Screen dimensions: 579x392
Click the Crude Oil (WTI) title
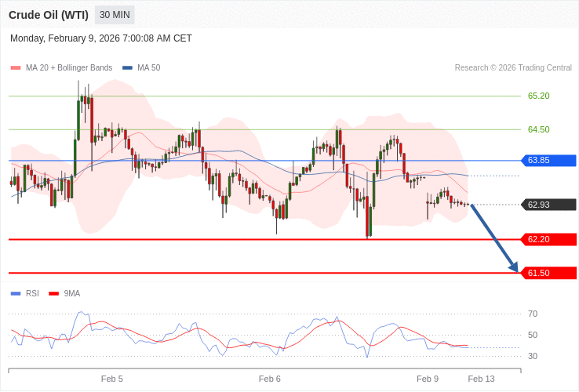tap(49, 15)
